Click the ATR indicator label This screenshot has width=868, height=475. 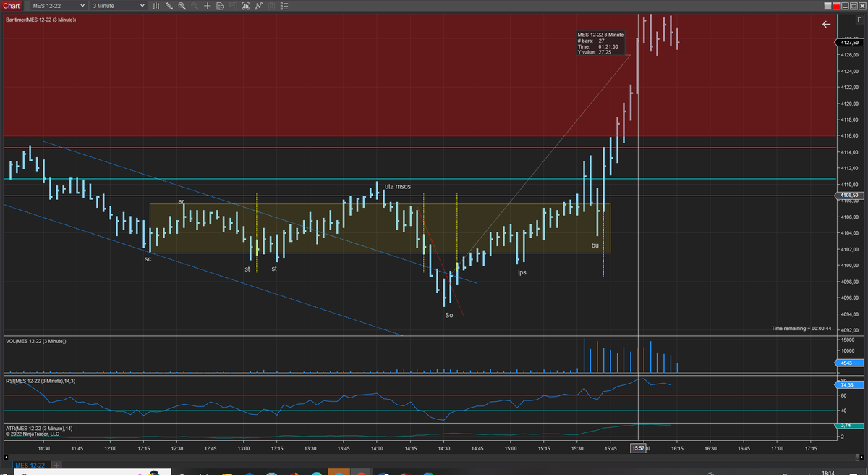point(39,429)
